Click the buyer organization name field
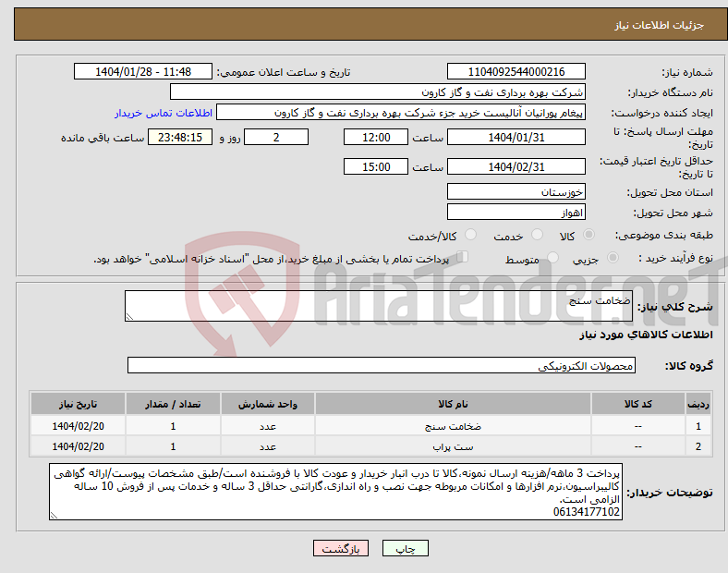Image resolution: width=728 pixels, height=573 pixels. tap(378, 91)
